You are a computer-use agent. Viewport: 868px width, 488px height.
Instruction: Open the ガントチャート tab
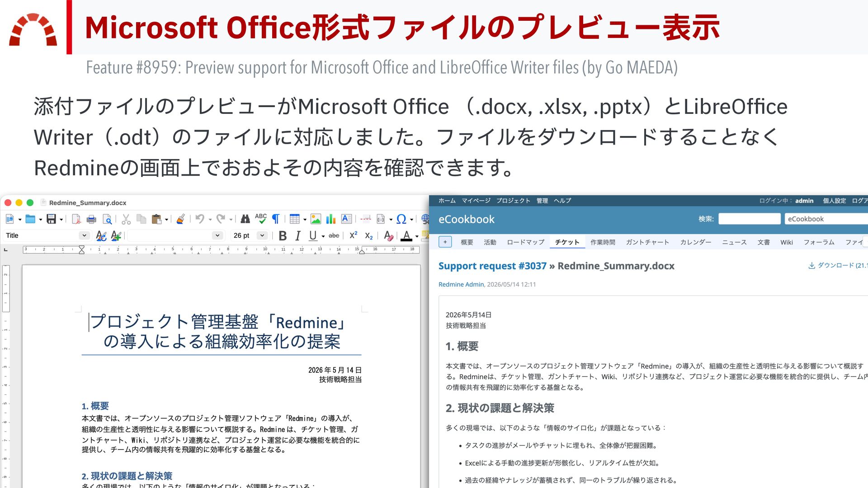click(647, 242)
